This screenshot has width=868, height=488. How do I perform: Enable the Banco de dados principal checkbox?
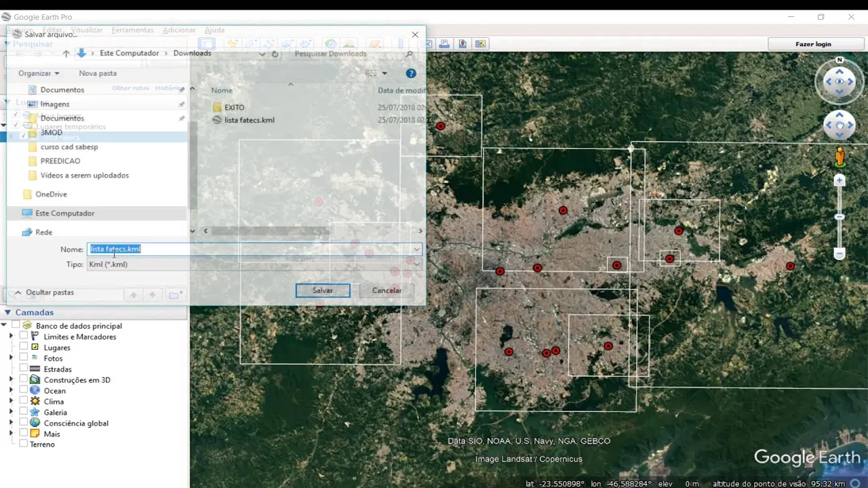click(x=16, y=326)
